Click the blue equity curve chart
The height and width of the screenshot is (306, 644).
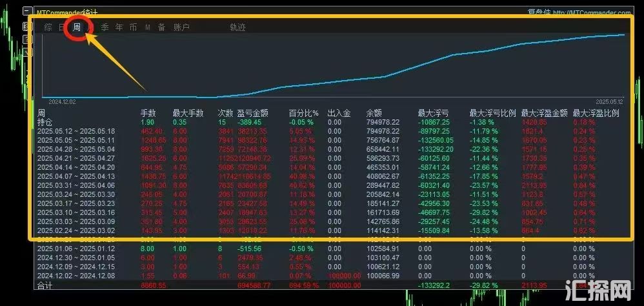tap(334, 66)
